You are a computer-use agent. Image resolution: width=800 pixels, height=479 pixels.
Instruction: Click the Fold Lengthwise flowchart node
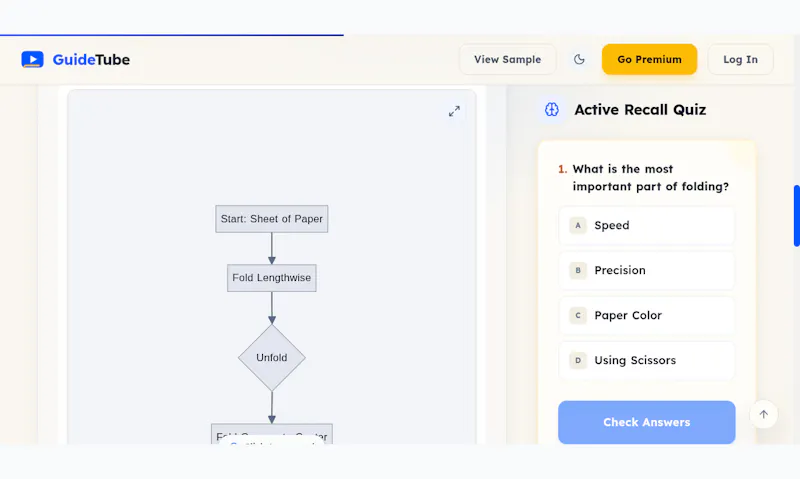(x=271, y=278)
